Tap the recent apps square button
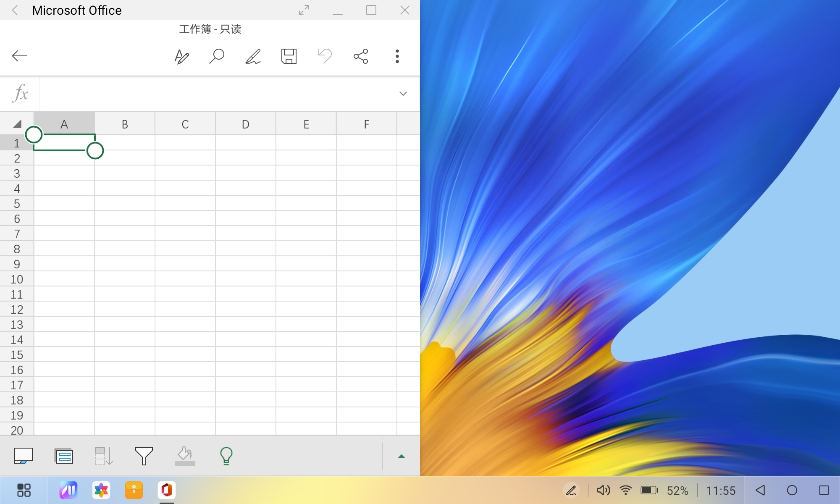 click(824, 490)
